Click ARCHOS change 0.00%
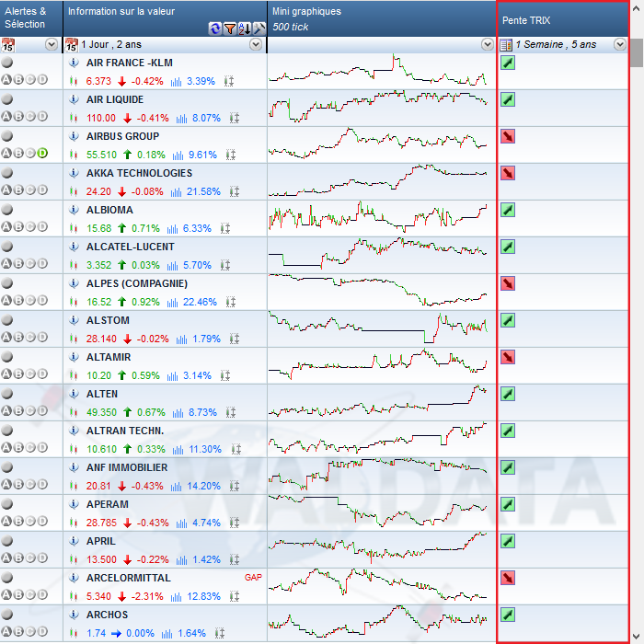 click(140, 633)
